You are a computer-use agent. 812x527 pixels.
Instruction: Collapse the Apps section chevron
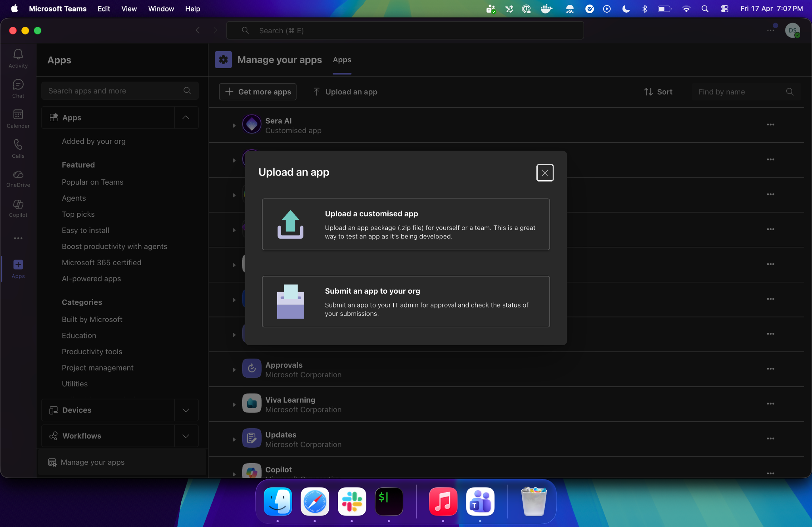tap(186, 118)
